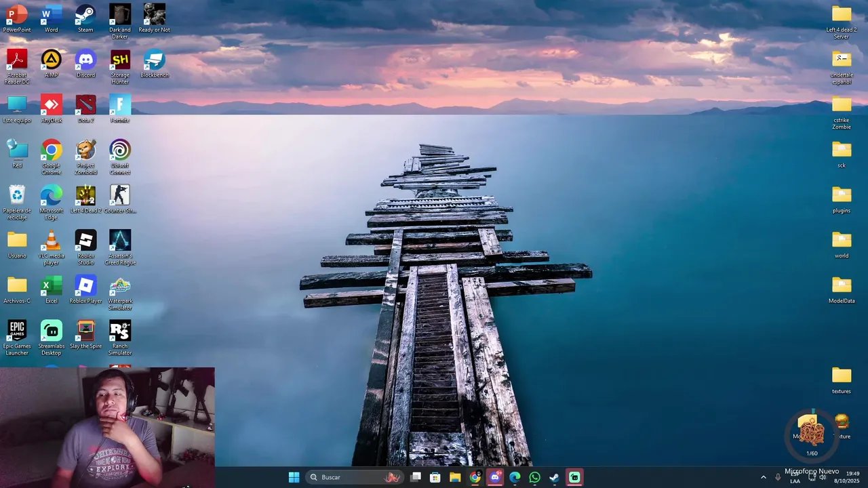Select the AnyDesk desktop shortcut
The height and width of the screenshot is (488, 868).
[x=52, y=109]
